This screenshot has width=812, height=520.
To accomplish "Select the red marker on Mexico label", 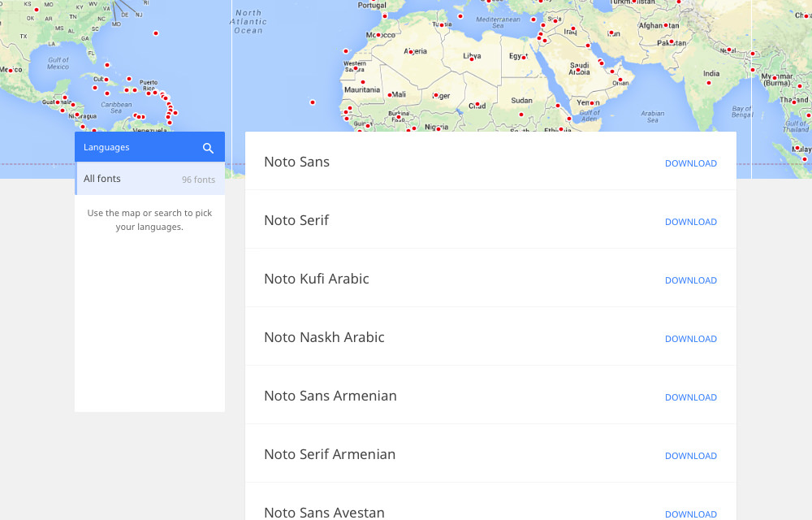I will tap(11, 71).
